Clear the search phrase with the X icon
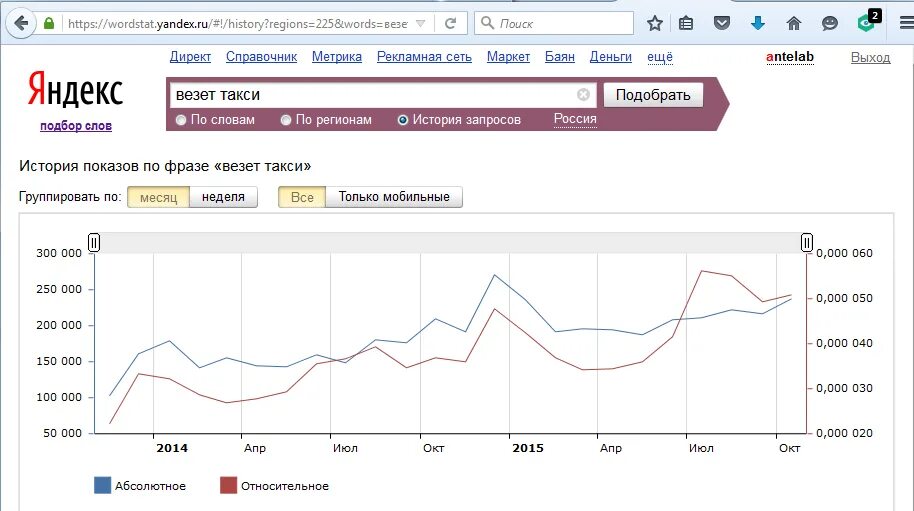The width and height of the screenshot is (914, 511). (x=583, y=94)
